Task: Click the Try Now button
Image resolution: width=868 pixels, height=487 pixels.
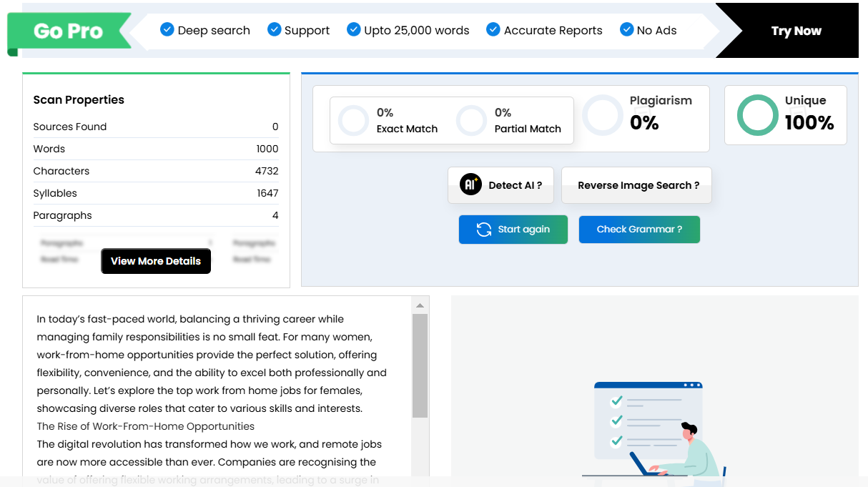Action: coord(796,31)
